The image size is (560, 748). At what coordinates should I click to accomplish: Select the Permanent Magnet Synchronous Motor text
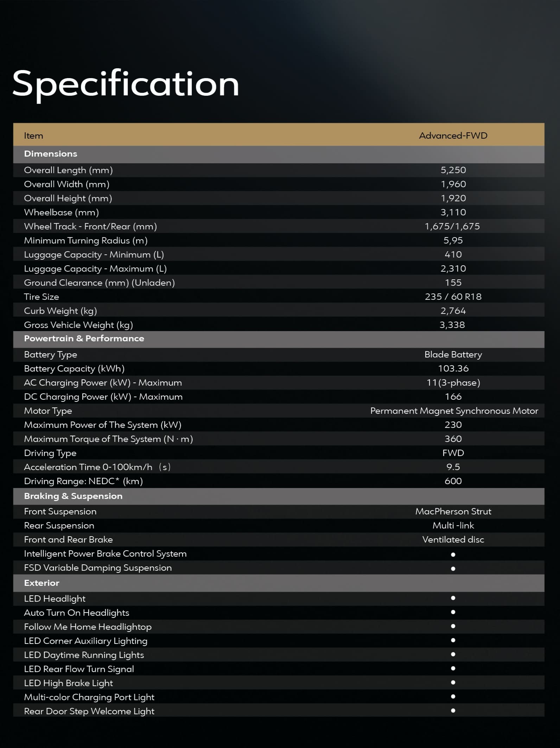coord(454,411)
